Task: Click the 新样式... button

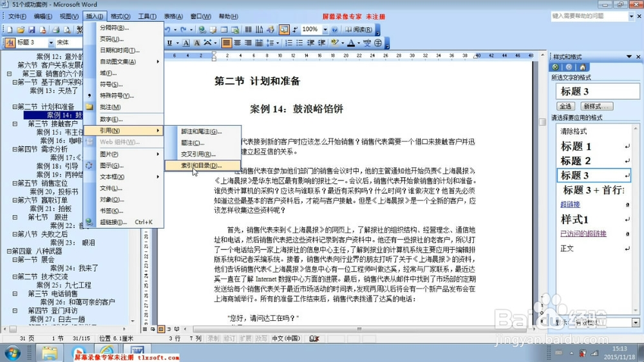Action: [596, 106]
